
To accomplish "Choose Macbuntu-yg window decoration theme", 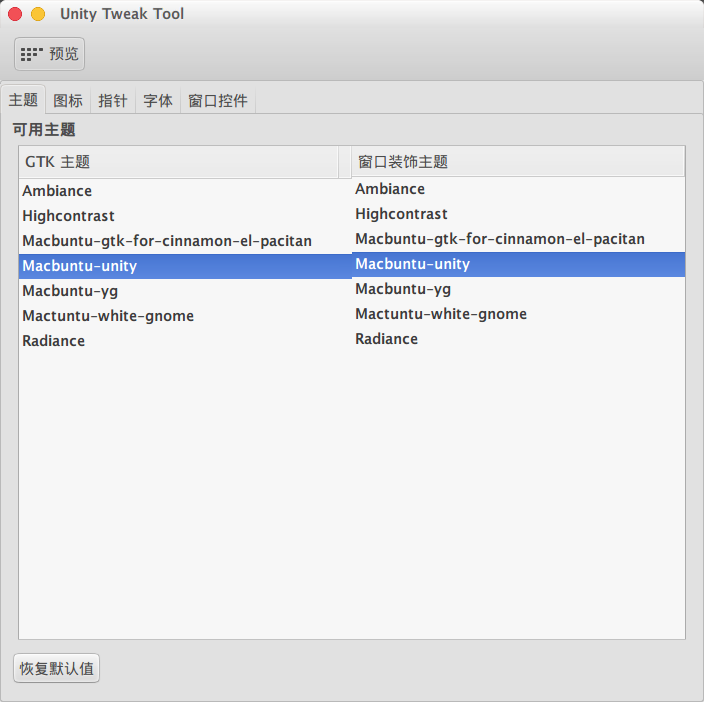I will pos(518,290).
